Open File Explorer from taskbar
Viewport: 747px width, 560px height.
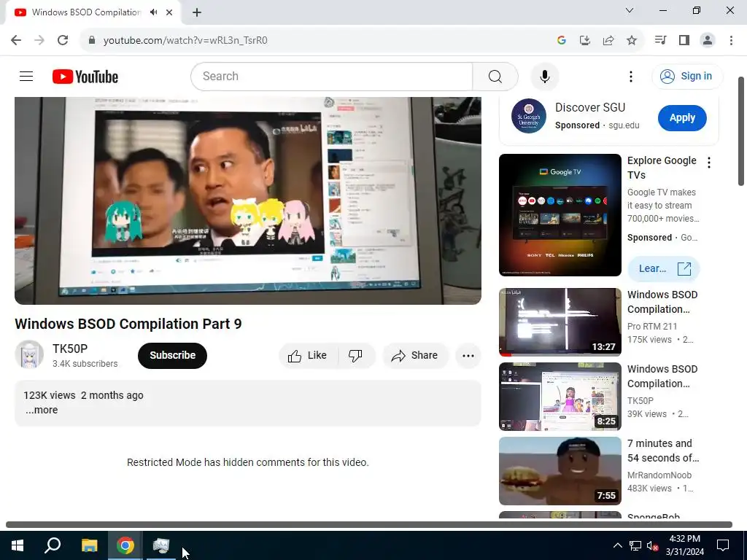click(x=89, y=545)
